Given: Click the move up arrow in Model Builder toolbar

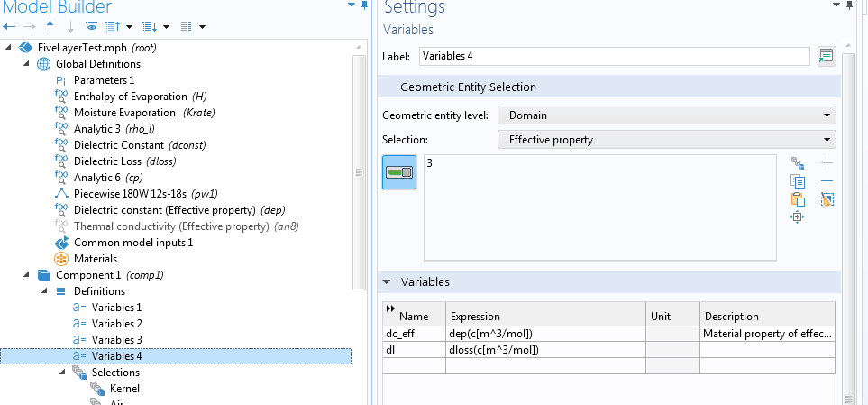Looking at the screenshot, I should pos(50,27).
